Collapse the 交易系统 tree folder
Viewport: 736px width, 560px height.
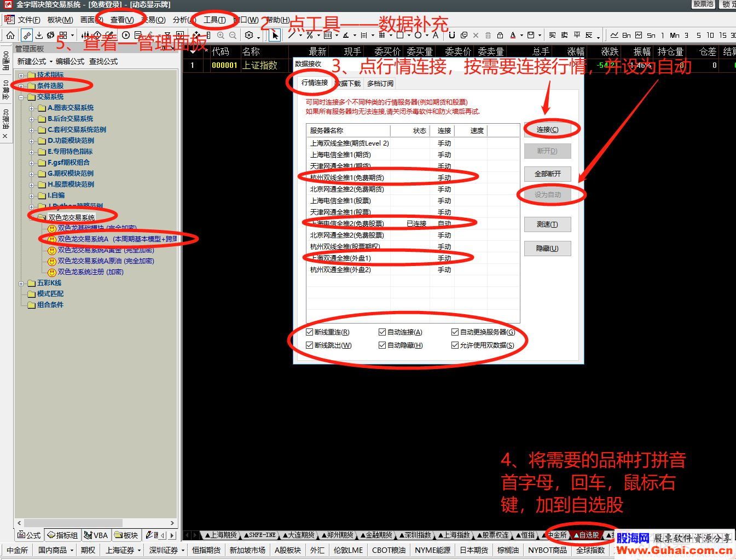click(x=21, y=97)
